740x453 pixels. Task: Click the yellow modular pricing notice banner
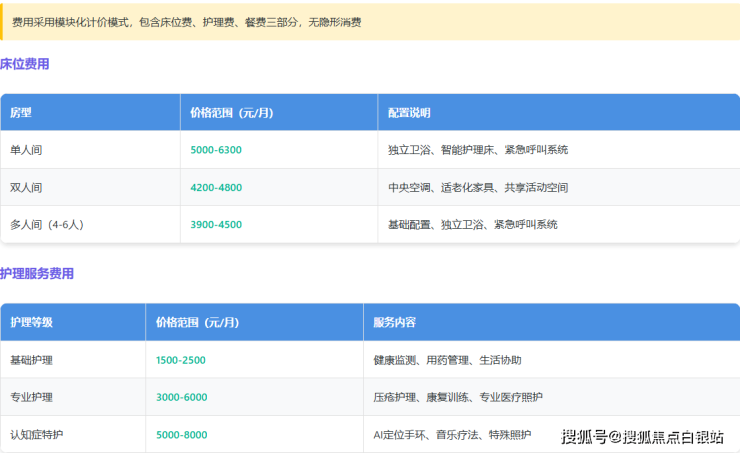370,21
